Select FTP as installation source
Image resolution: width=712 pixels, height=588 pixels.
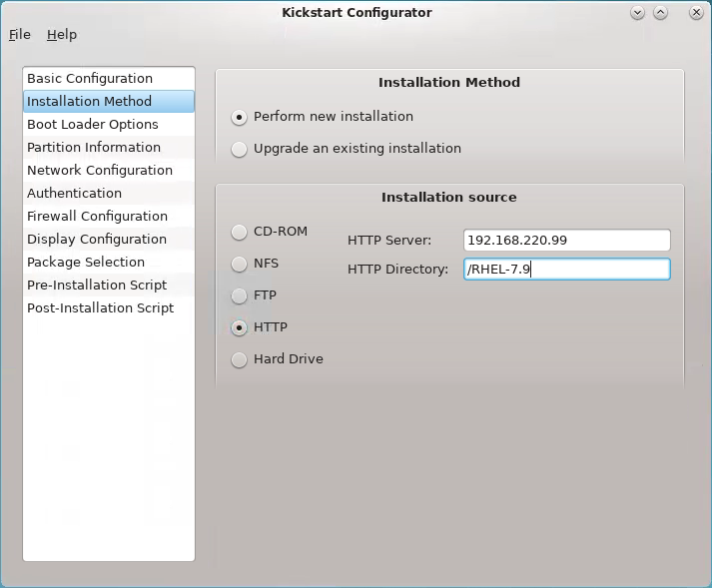click(240, 295)
